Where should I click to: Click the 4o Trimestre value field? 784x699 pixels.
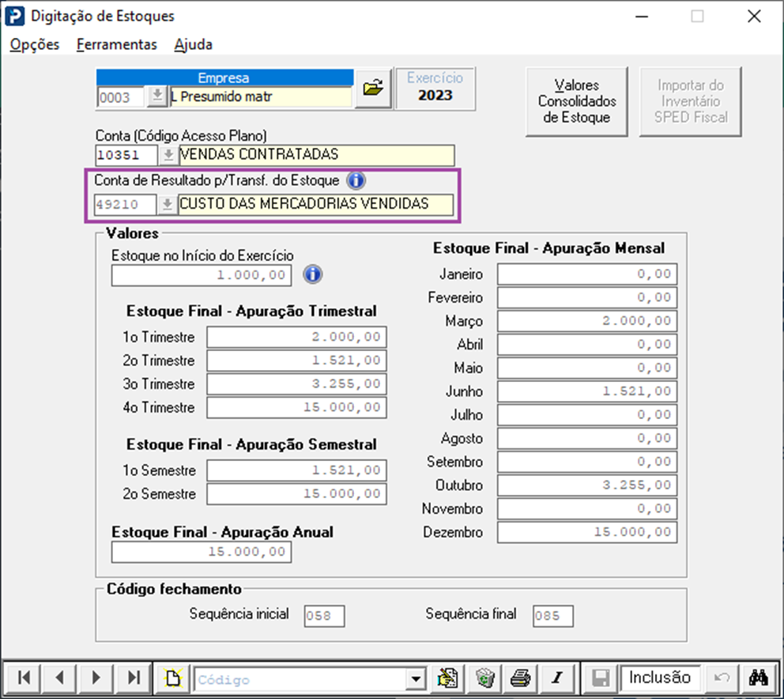tap(297, 407)
